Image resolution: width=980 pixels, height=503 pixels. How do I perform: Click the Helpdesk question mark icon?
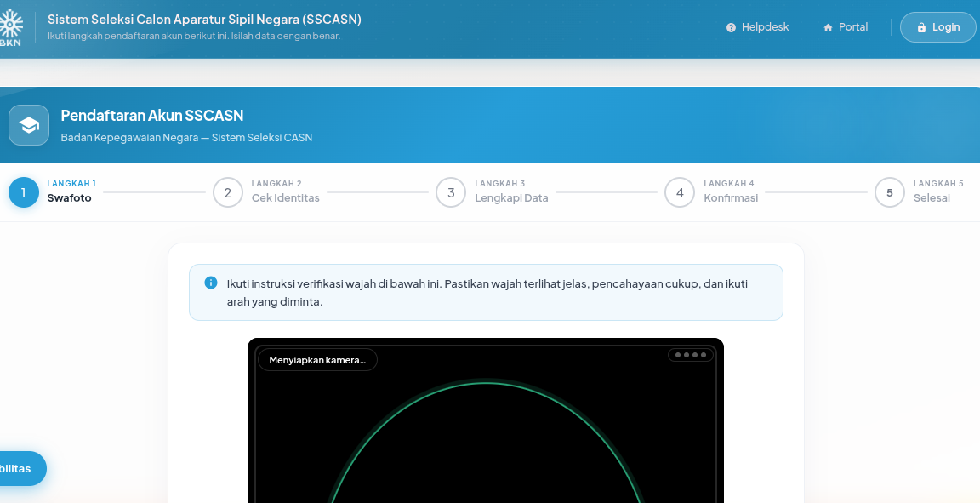[x=731, y=27]
